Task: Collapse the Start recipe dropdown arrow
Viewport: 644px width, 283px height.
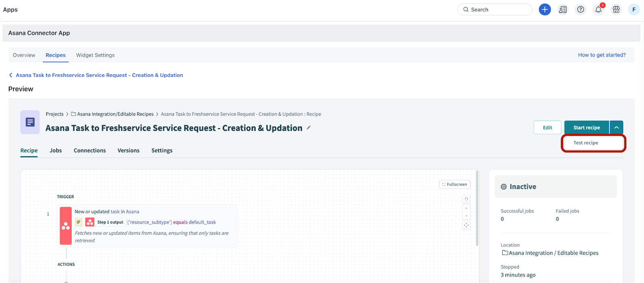Action: tap(617, 127)
